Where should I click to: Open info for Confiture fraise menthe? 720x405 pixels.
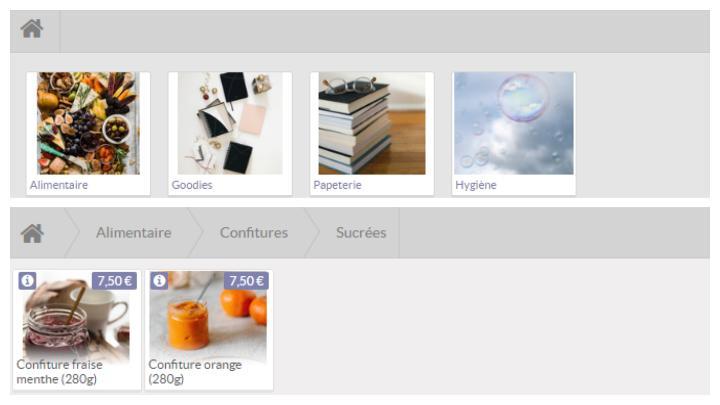[27, 281]
